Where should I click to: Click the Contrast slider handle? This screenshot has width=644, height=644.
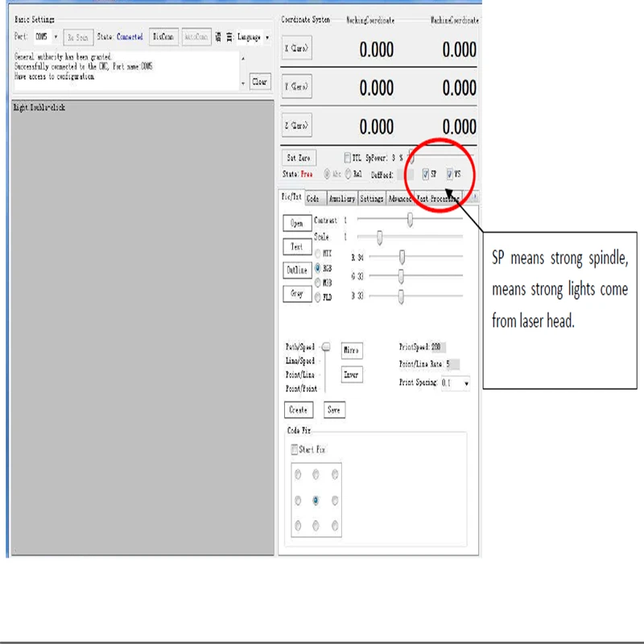(x=410, y=219)
